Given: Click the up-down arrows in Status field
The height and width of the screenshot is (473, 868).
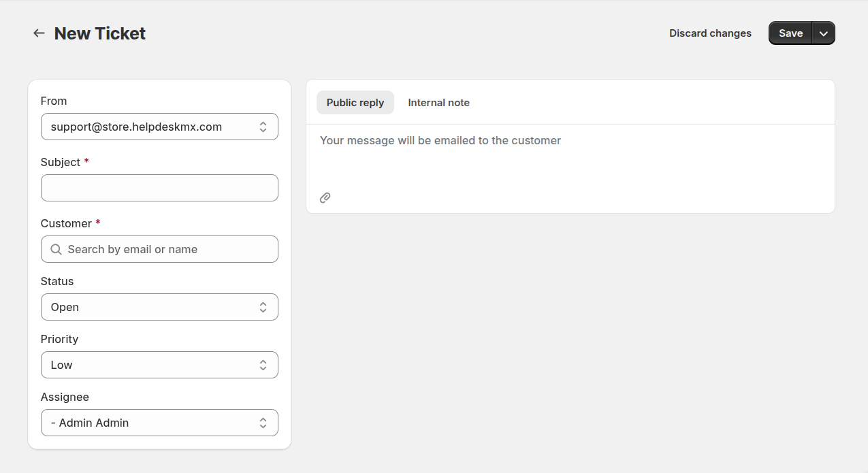Looking at the screenshot, I should coord(263,308).
